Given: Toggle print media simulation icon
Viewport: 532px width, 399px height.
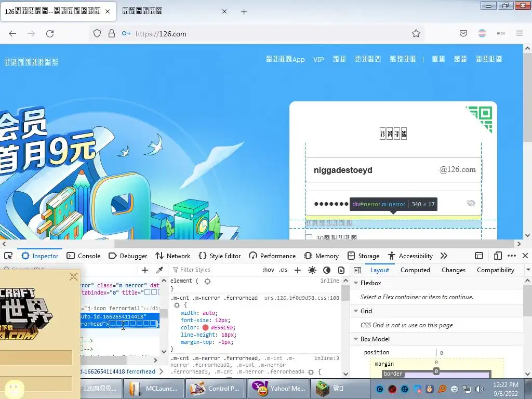Looking at the screenshot, I should coord(341,270).
